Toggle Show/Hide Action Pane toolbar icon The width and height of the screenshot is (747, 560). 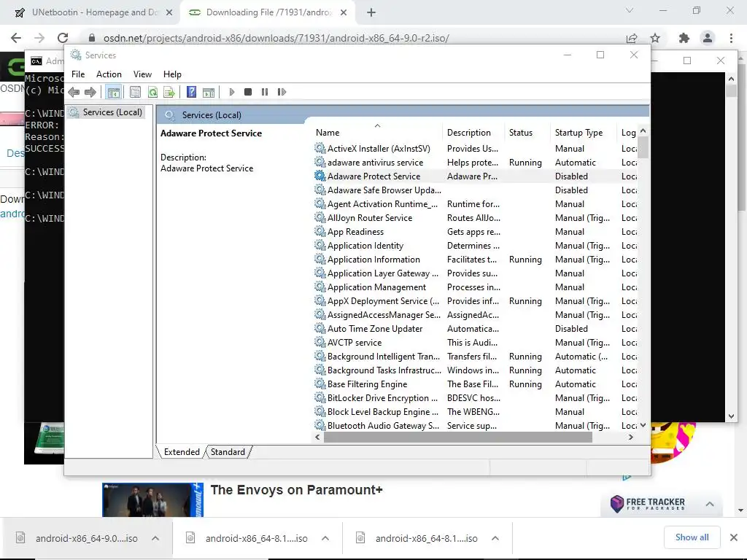pos(209,92)
